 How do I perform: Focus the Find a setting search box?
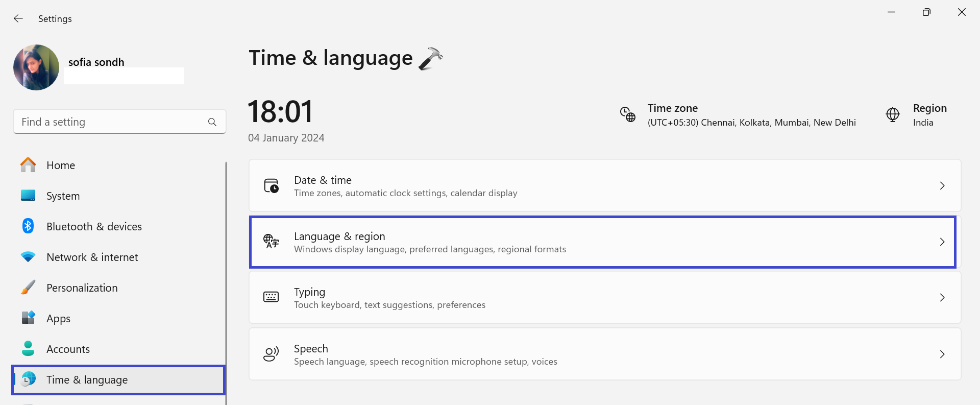click(x=110, y=122)
